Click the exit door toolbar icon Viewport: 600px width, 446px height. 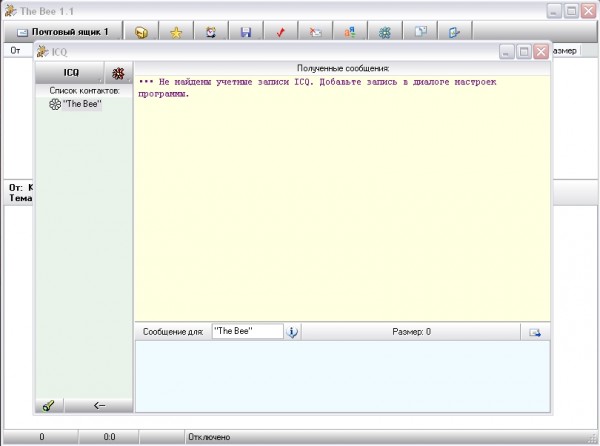[455, 33]
